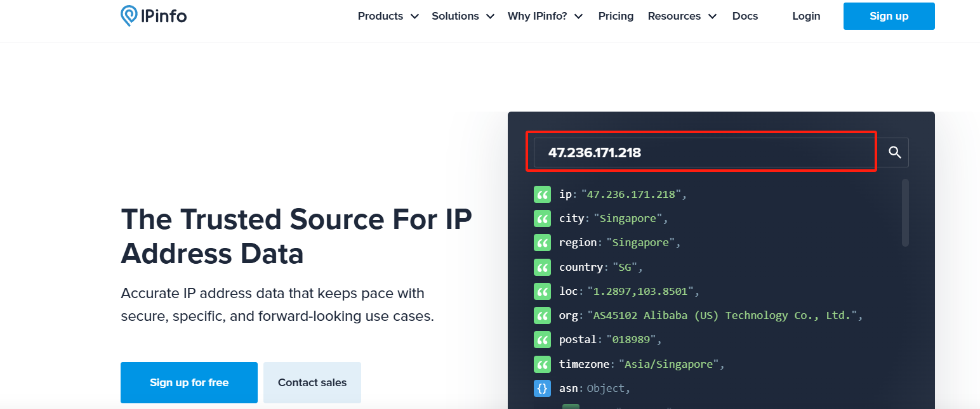The image size is (980, 409).
Task: Click the quote icon beside loc field
Action: [542, 291]
